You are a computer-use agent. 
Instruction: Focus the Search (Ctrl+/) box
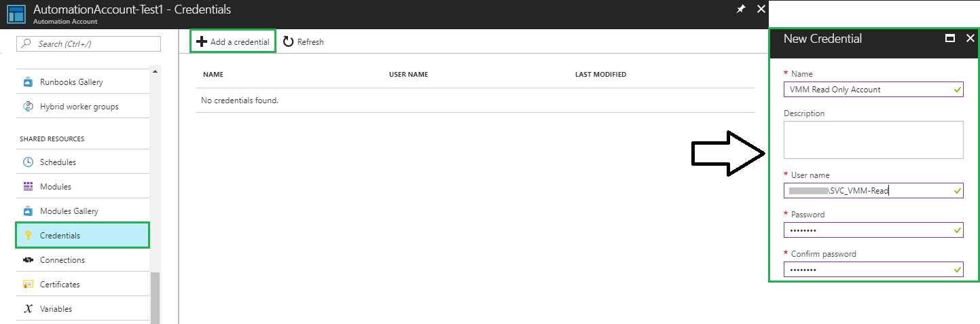88,43
